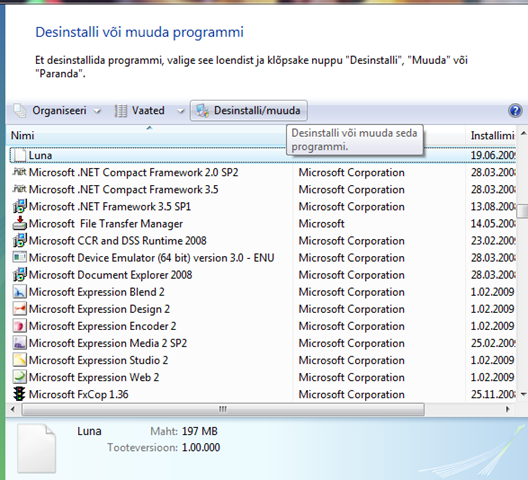Click the Expression Design 2 icon
This screenshot has width=528, height=480.
[x=20, y=309]
